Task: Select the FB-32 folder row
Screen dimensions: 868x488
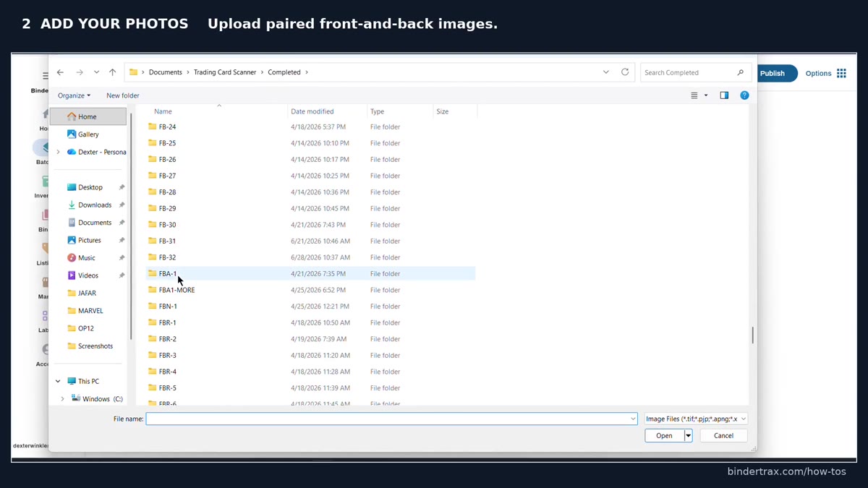Action: click(311, 257)
